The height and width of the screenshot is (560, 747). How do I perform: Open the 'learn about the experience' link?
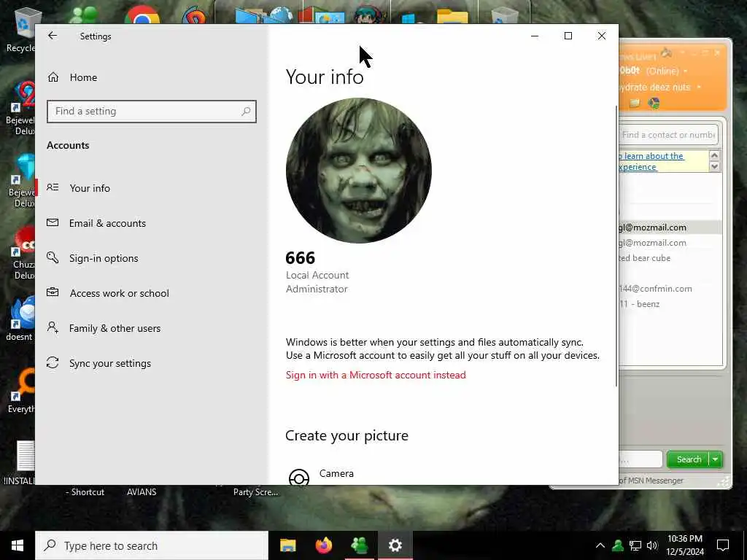(x=651, y=161)
